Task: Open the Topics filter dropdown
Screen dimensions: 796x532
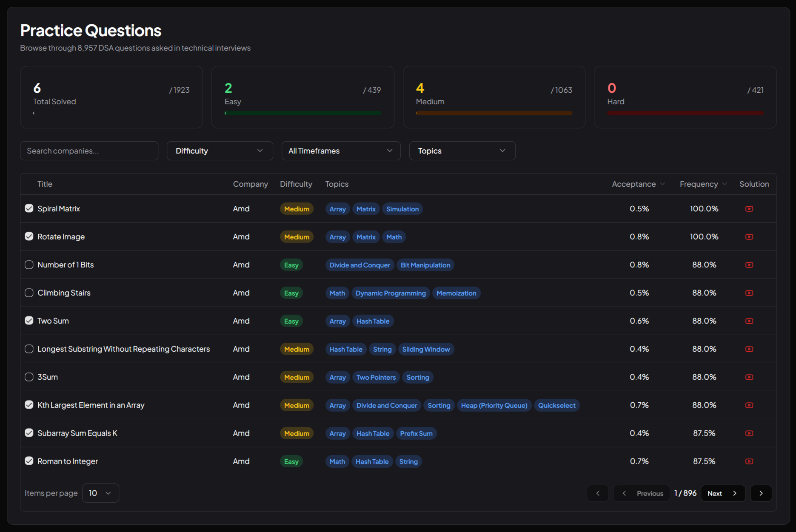Action: pyautogui.click(x=462, y=151)
